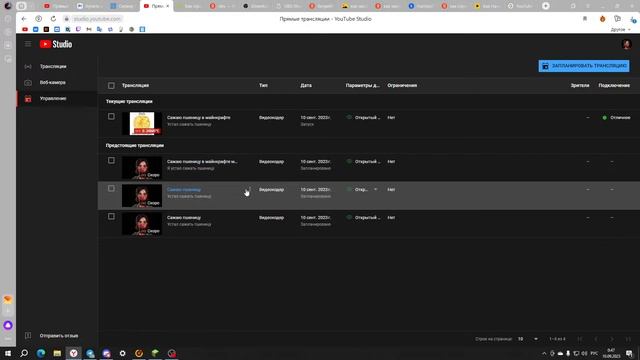Click the Отправить отзыв feedback link

coord(59,336)
